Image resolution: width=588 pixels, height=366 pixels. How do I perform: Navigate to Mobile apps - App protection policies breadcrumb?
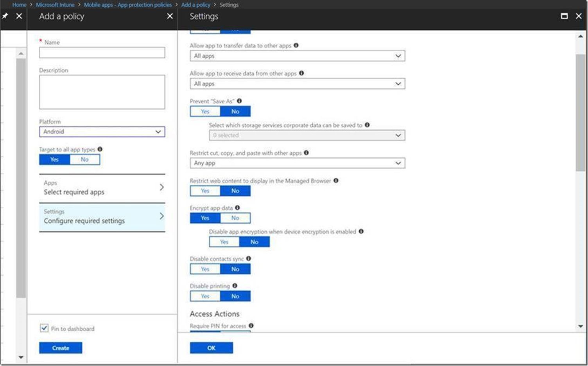[128, 5]
